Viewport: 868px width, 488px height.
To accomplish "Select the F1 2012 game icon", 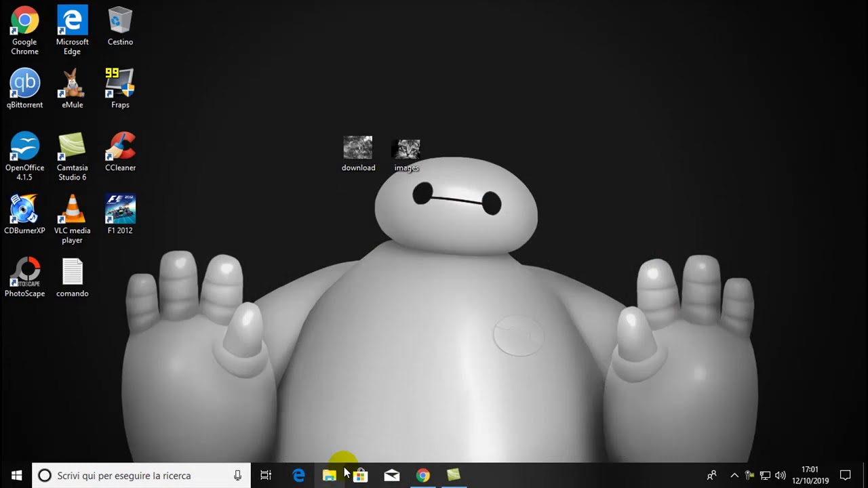I will tap(120, 214).
